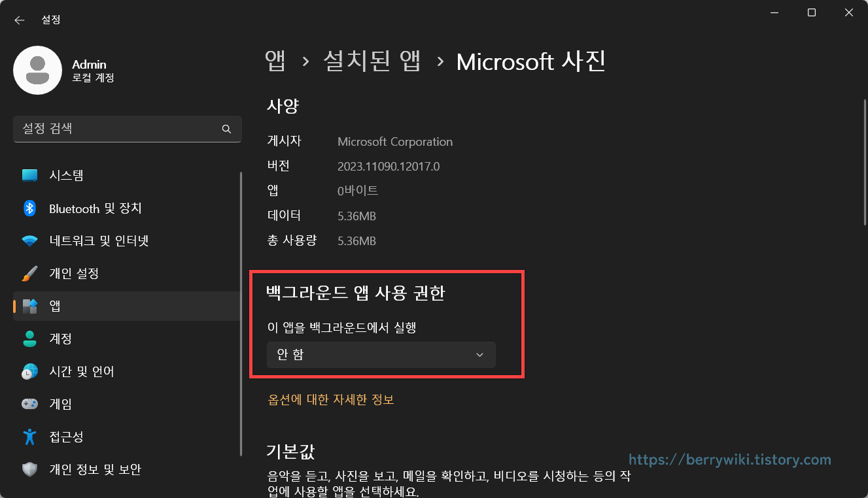Open 옵션에 대한 자세한 정보 link
The width and height of the screenshot is (868, 498).
tap(330, 399)
